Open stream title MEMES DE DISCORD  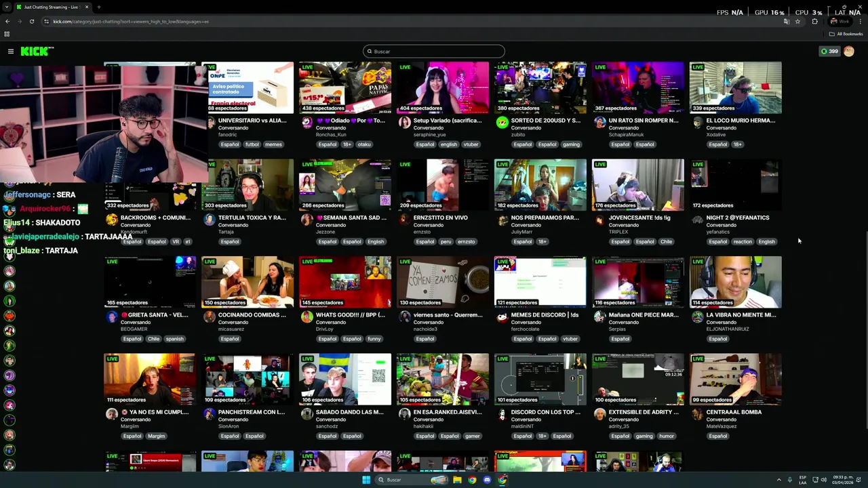[545, 314]
